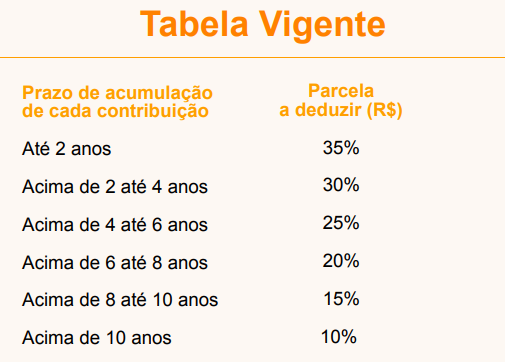Image resolution: width=505 pixels, height=362 pixels.
Task: Click the 25% value
Action: point(341,223)
